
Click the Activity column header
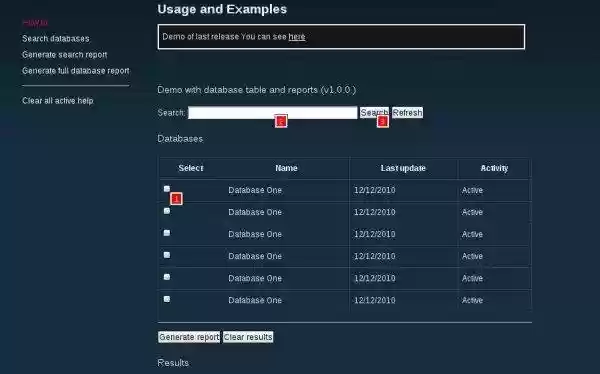click(x=494, y=168)
